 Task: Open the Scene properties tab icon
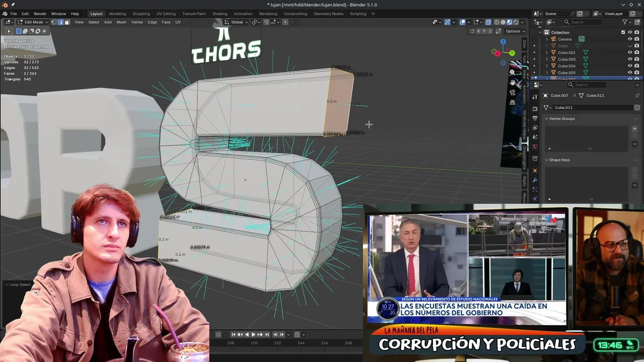pyautogui.click(x=535, y=137)
